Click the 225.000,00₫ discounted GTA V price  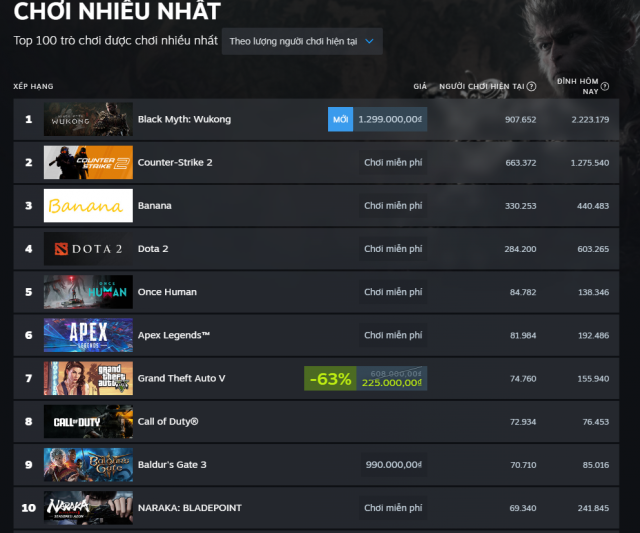392,383
